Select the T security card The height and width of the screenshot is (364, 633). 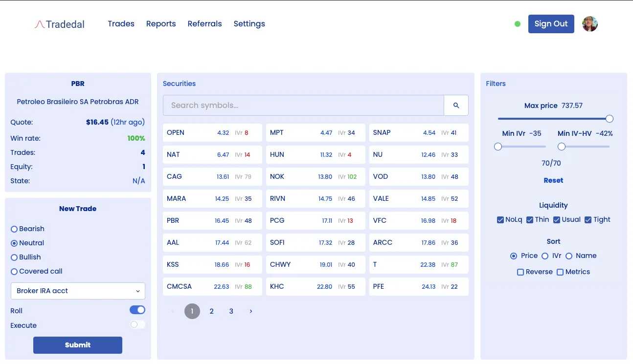(419, 264)
